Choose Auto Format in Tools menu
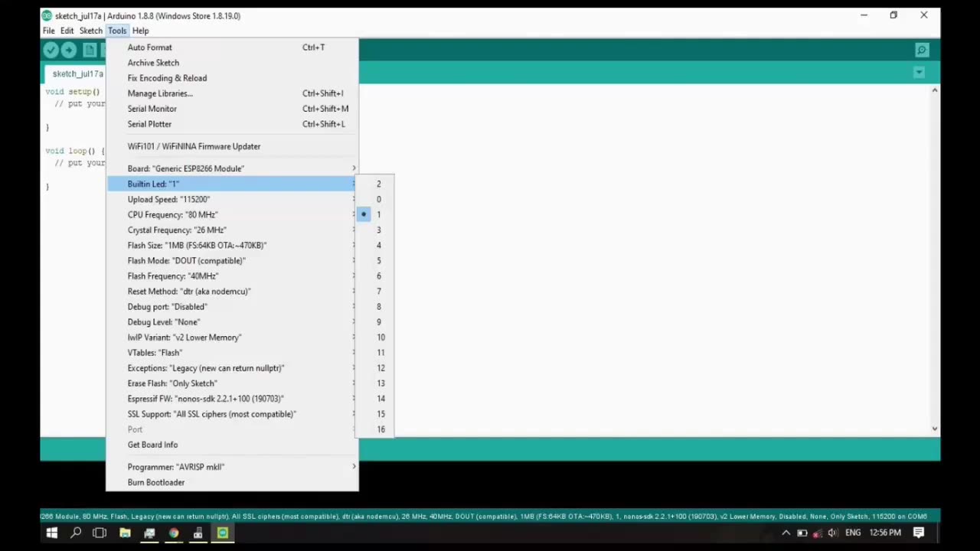980x551 pixels. [x=232, y=47]
